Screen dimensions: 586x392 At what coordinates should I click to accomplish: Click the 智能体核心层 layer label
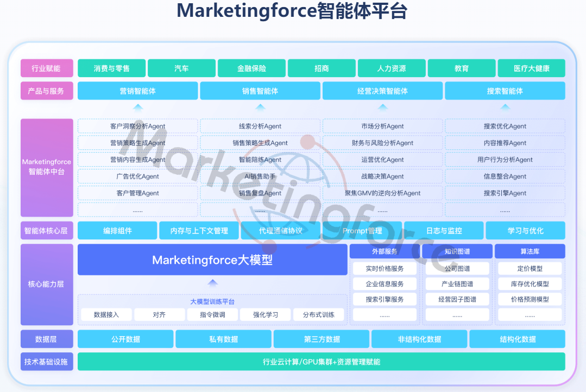[47, 231]
